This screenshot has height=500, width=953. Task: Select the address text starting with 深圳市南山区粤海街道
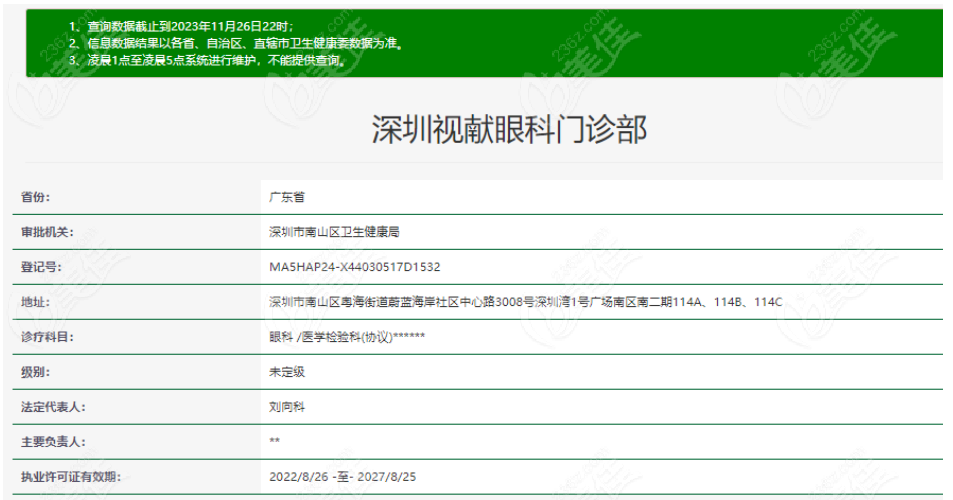pyautogui.click(x=526, y=302)
